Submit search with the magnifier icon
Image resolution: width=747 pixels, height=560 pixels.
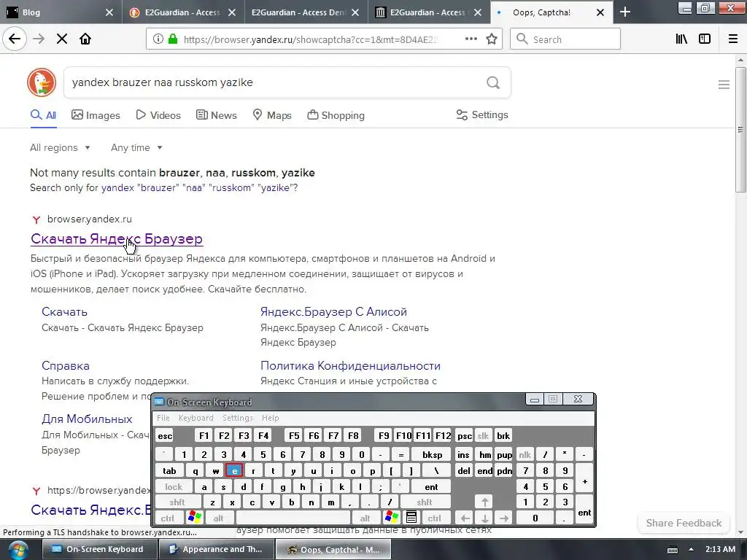click(x=493, y=83)
